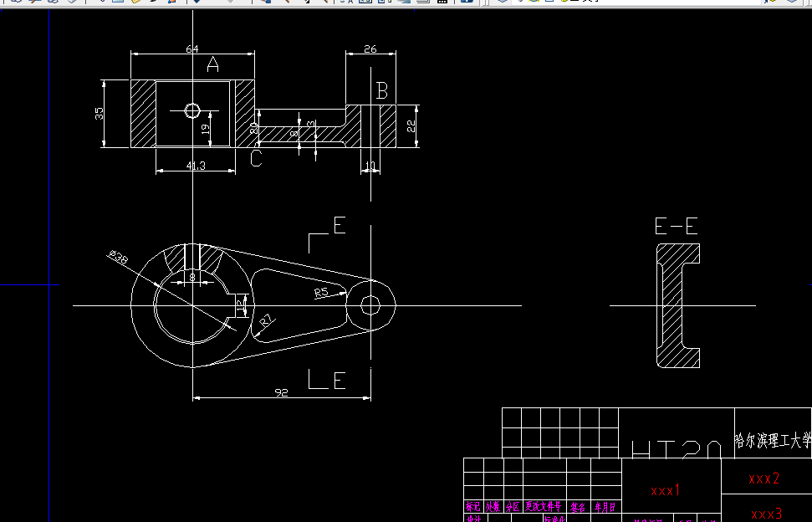
Task: Click the letter C datum label
Action: pos(256,158)
